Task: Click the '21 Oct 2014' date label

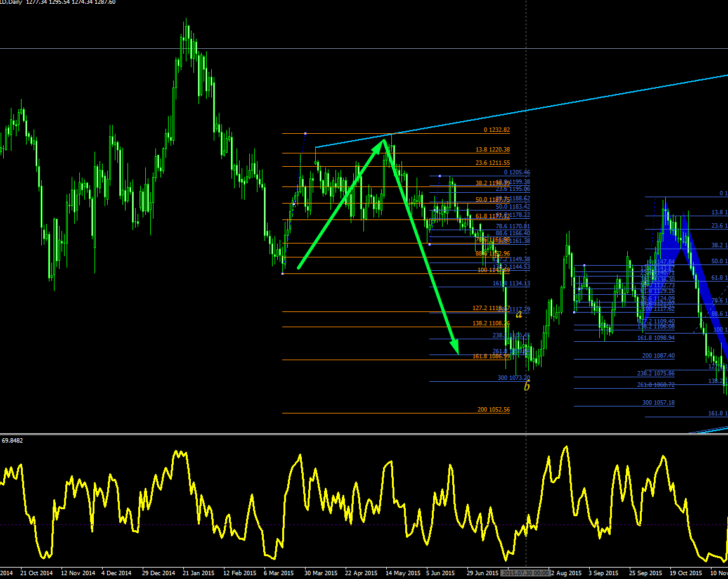Action: point(36,573)
